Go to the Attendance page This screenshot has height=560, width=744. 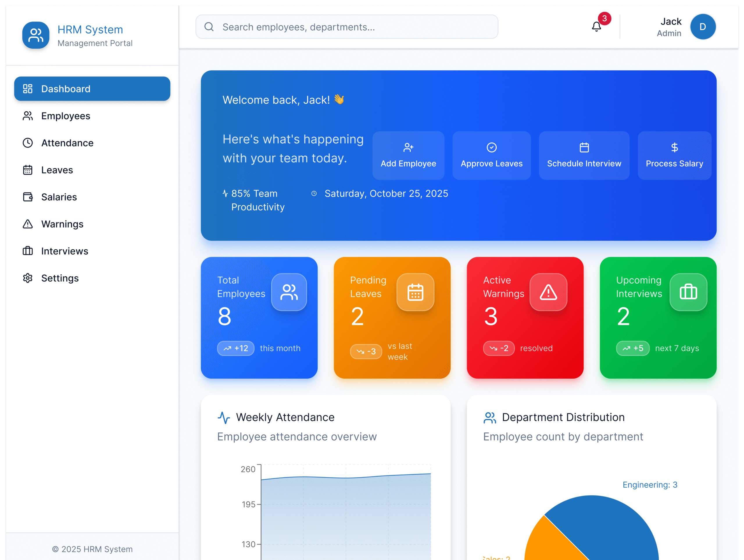coord(67,143)
